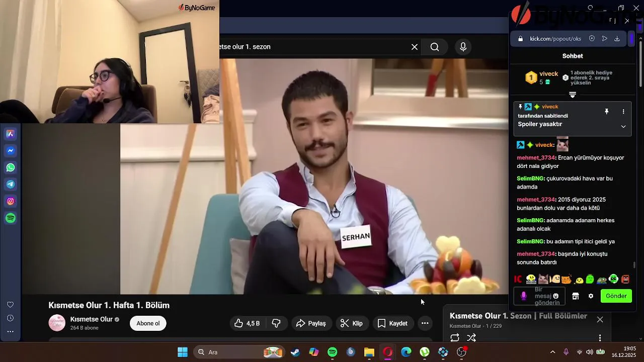Viewport: 644px width, 362px height.
Task: Click the username mehmet_3734 in the Ercan message
Action: [x=536, y=158]
